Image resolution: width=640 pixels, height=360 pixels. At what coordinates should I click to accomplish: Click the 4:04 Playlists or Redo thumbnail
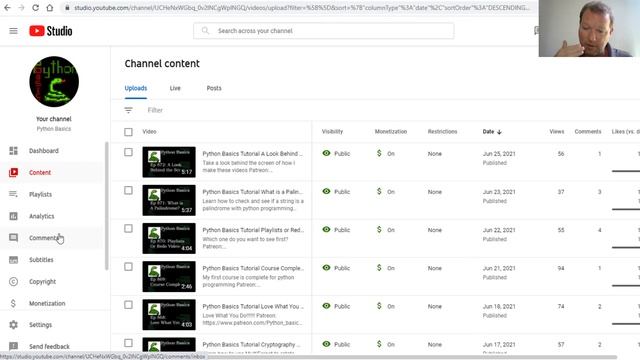(x=169, y=238)
